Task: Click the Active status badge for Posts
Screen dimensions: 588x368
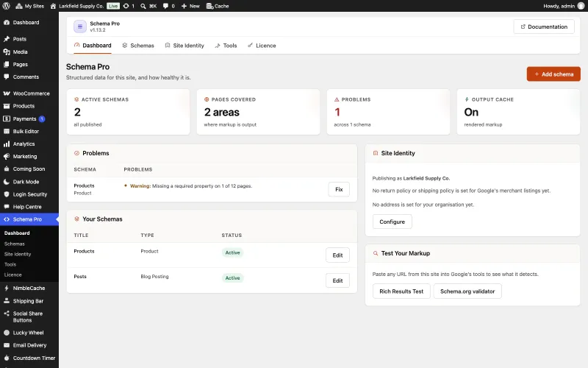Action: [232, 278]
